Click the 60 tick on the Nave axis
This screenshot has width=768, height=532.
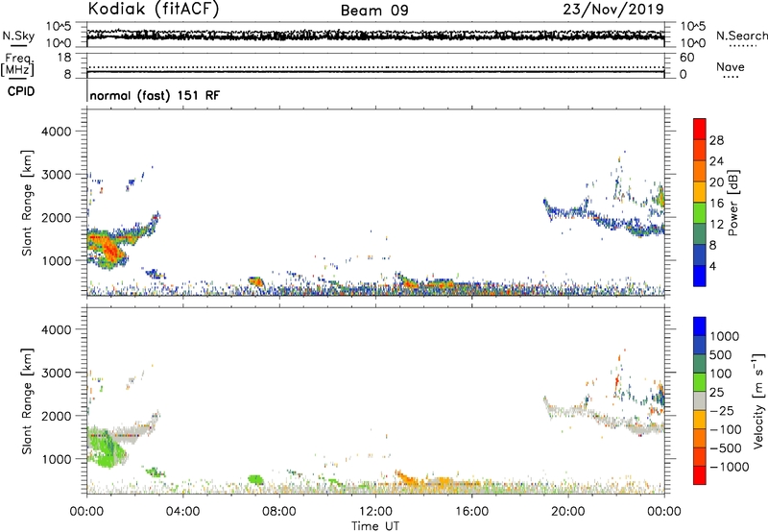(x=686, y=58)
